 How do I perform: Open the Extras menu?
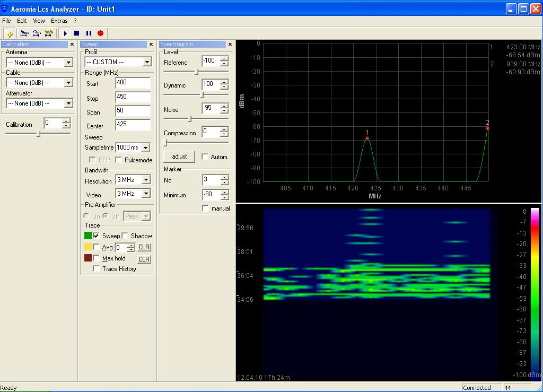tap(59, 21)
